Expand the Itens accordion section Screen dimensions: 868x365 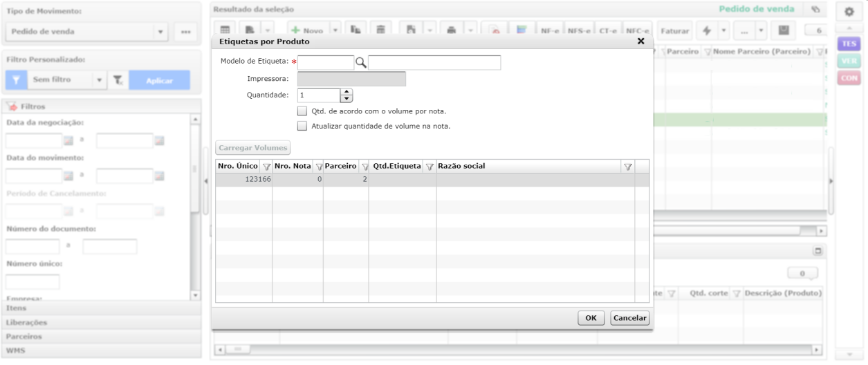pyautogui.click(x=102, y=308)
